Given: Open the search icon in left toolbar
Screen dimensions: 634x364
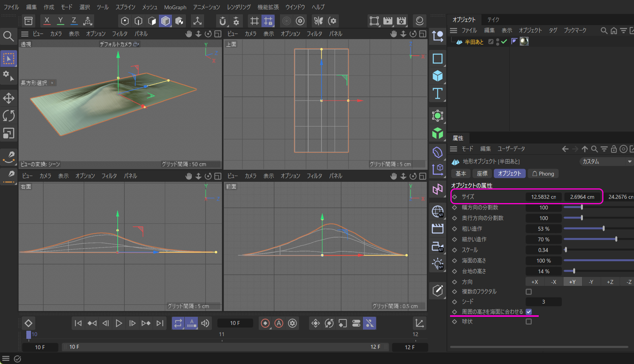Looking at the screenshot, I should pyautogui.click(x=9, y=36).
